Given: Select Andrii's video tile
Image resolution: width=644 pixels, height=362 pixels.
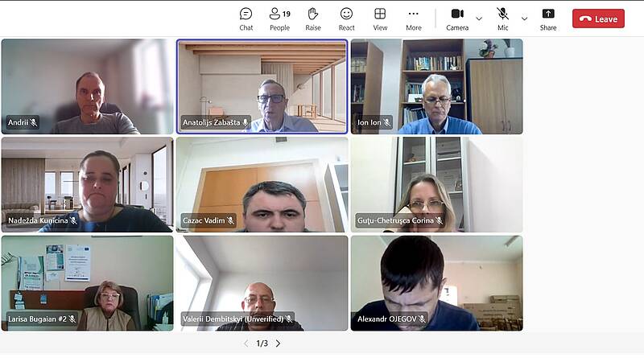Looking at the screenshot, I should click(87, 85).
